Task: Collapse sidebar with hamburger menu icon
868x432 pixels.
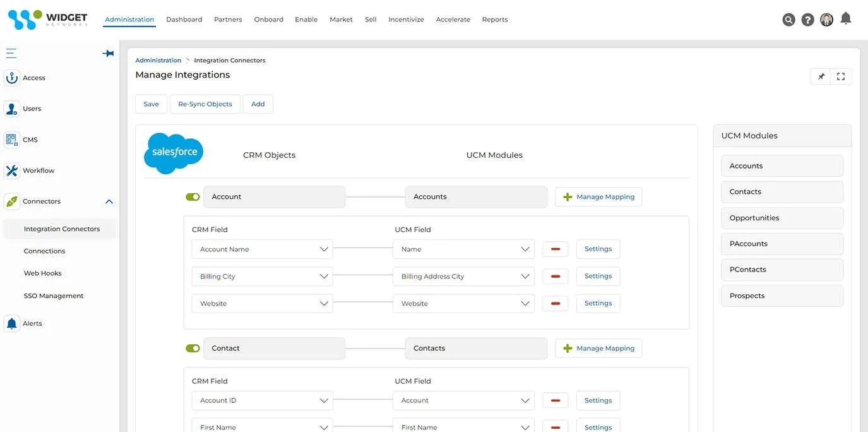Action: (x=11, y=53)
